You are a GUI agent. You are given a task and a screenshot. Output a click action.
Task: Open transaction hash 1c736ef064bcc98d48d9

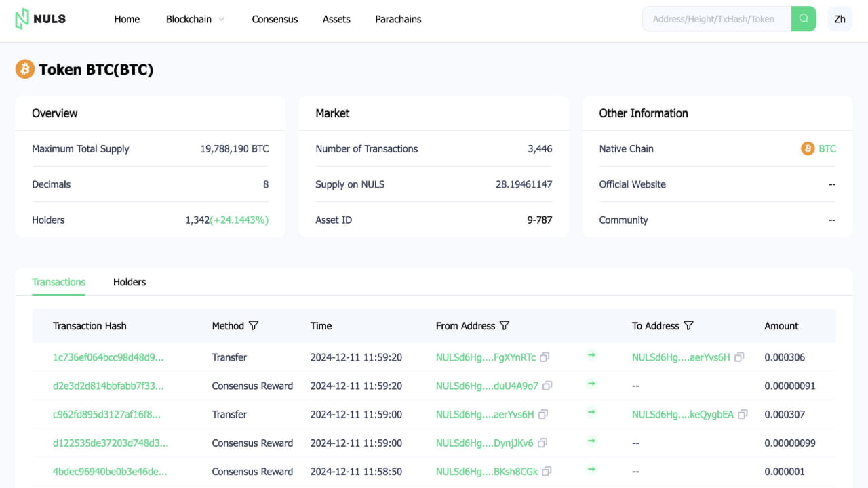(108, 357)
